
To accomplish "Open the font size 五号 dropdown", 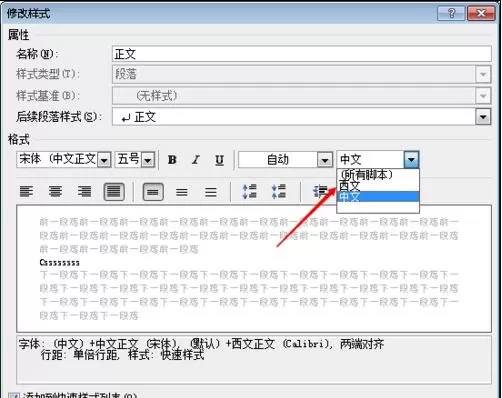I will (x=148, y=160).
